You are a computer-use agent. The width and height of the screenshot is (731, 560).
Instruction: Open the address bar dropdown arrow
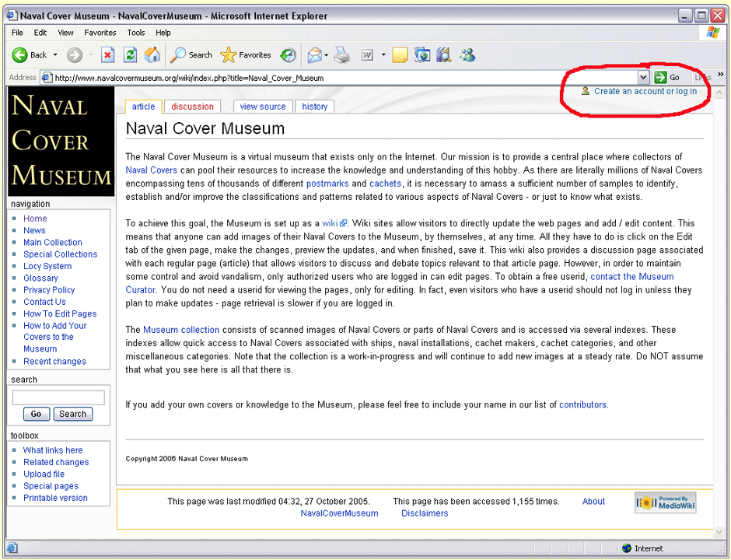[643, 77]
